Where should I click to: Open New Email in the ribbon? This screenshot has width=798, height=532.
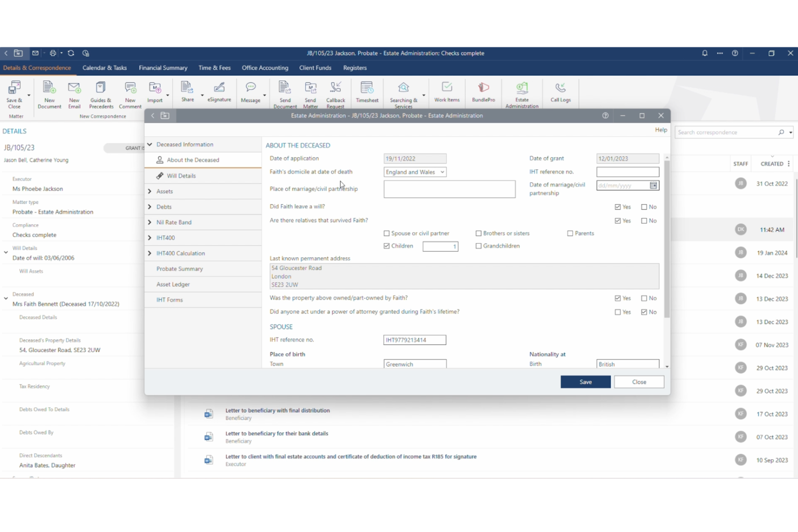(74, 94)
